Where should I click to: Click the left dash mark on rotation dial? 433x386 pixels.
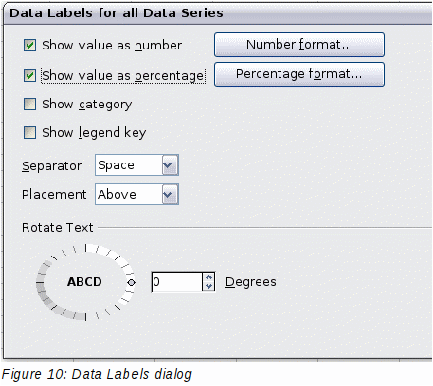(x=40, y=283)
